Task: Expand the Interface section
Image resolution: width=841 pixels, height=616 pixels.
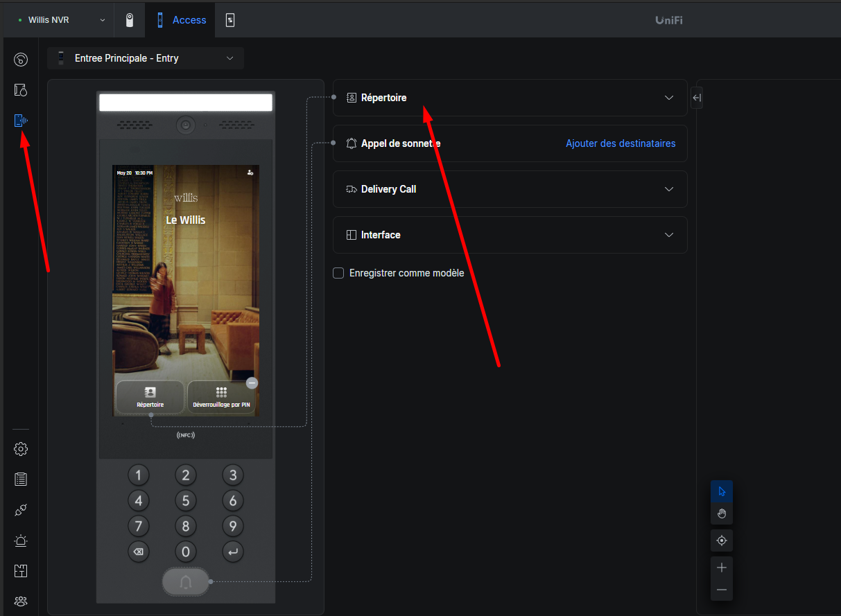Action: [510, 235]
